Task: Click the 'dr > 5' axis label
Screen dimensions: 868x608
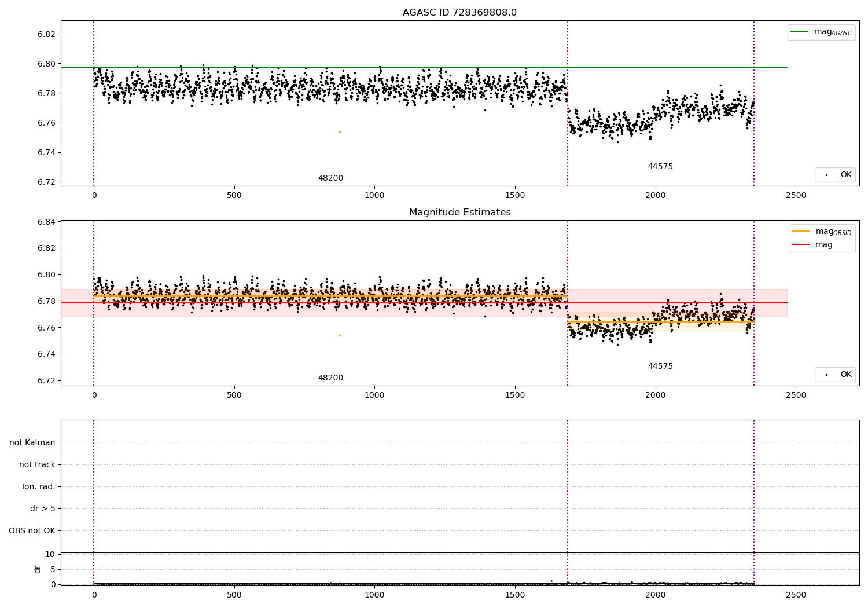Action: click(x=43, y=508)
